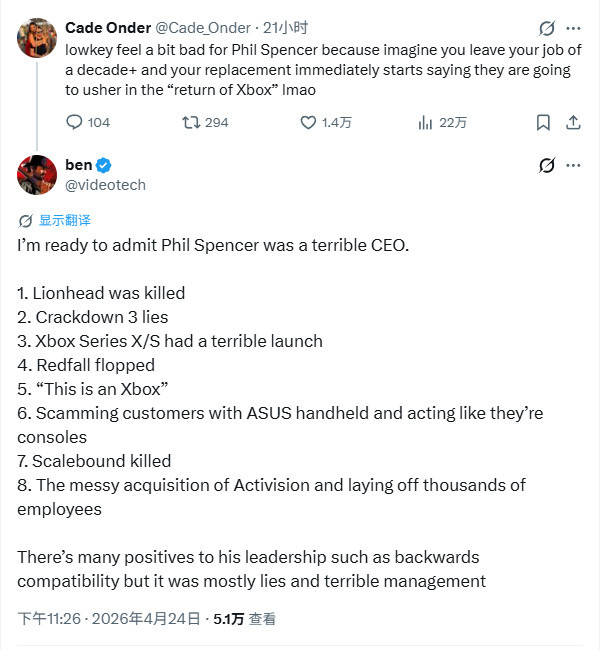Image resolution: width=603 pixels, height=650 pixels.
Task: Click the 显示翻译 translate link
Action: click(x=63, y=220)
